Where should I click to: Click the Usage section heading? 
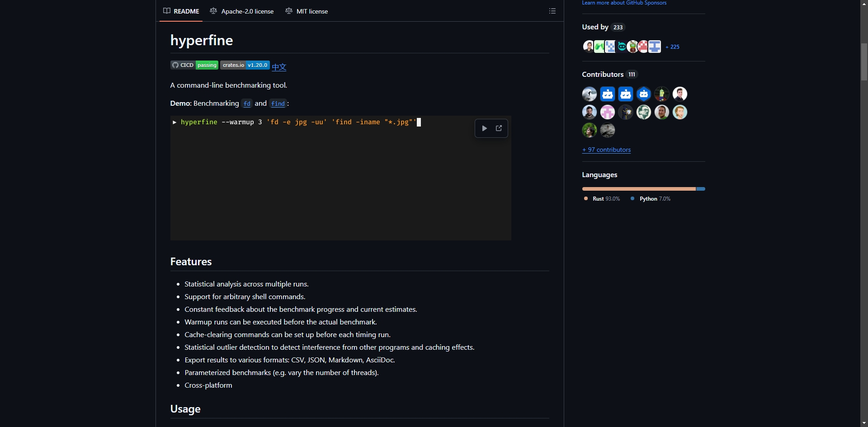185,409
